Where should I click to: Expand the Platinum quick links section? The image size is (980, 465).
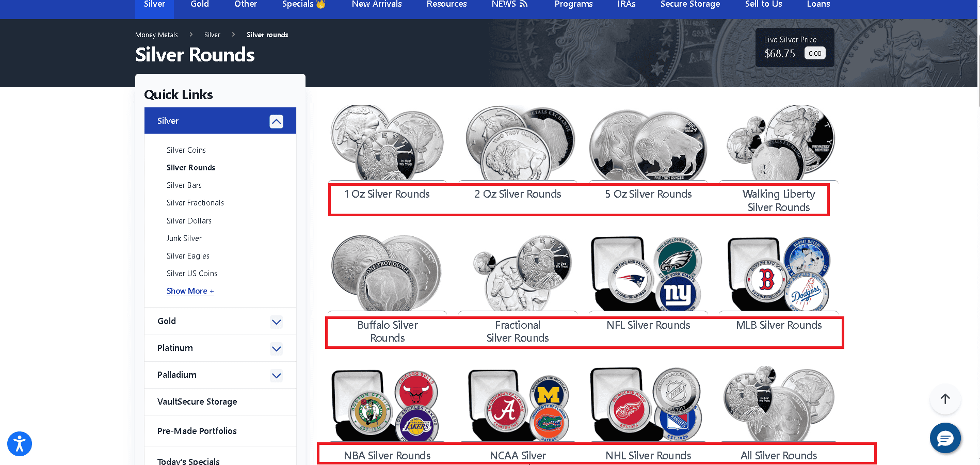(276, 349)
